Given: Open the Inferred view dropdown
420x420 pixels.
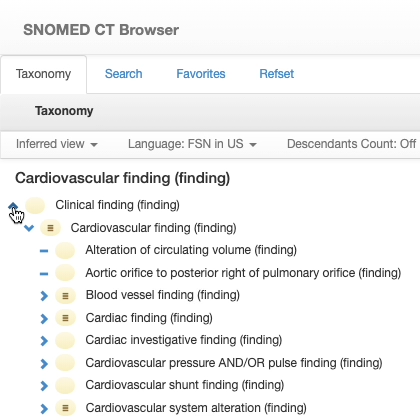Looking at the screenshot, I should [57, 144].
